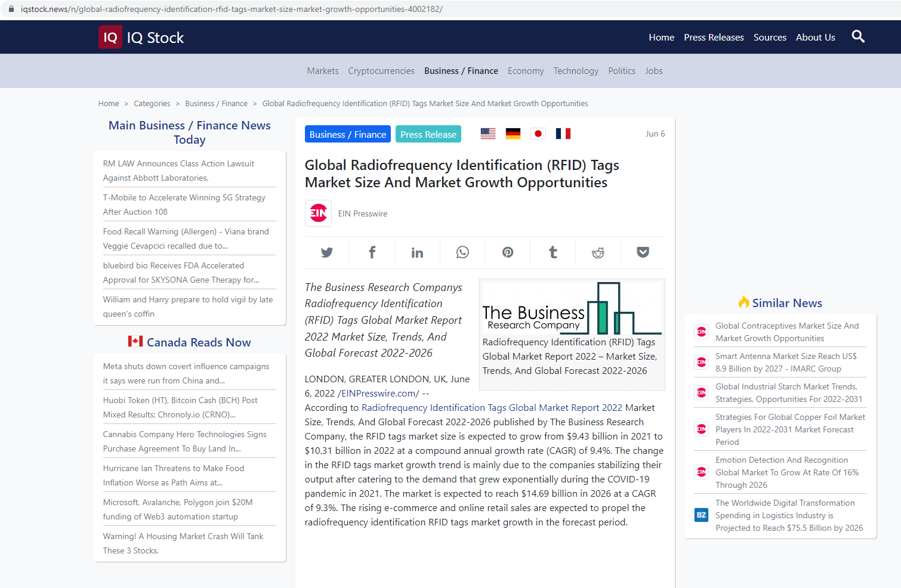Open Global Contraceptives Market Size story
Screen dimensions: 901x588
[x=787, y=332]
